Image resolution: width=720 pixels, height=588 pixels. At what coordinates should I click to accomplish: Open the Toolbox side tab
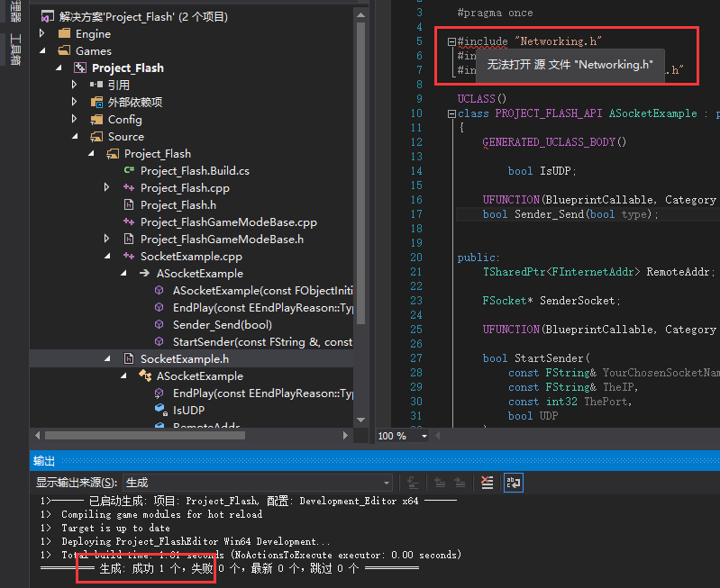(x=15, y=50)
